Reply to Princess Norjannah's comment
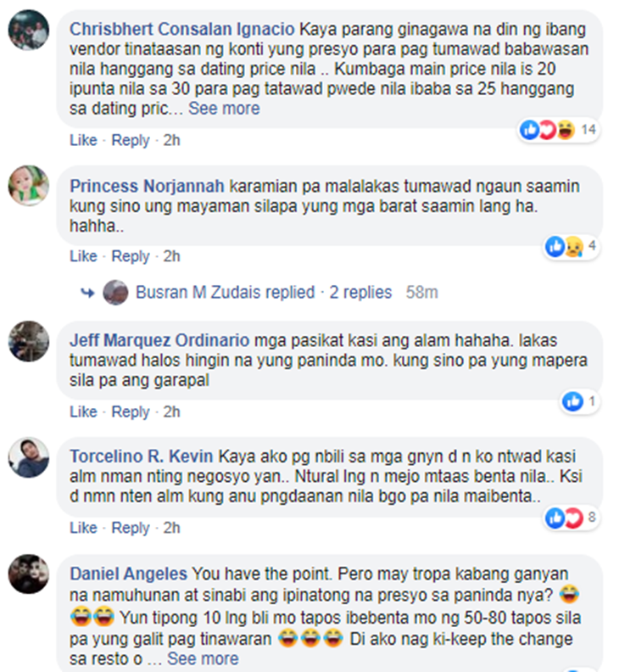The height and width of the screenshot is (672, 636). pyautogui.click(x=131, y=256)
